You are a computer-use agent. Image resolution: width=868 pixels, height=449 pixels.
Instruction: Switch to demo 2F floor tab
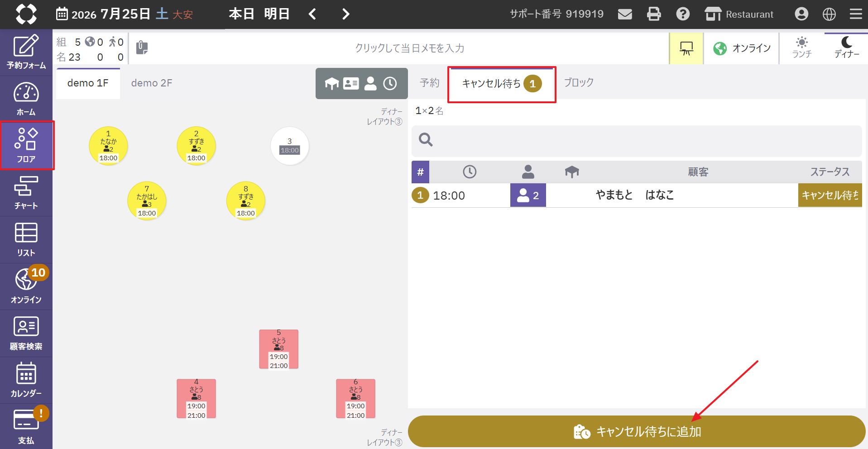click(x=152, y=83)
